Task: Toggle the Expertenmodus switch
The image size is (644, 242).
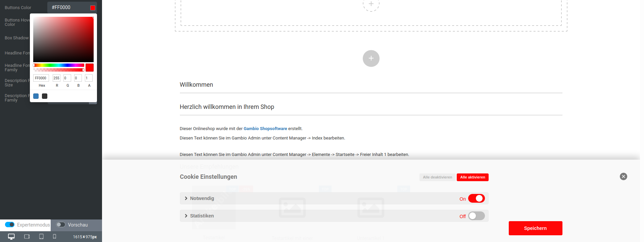Action: tap(10, 225)
